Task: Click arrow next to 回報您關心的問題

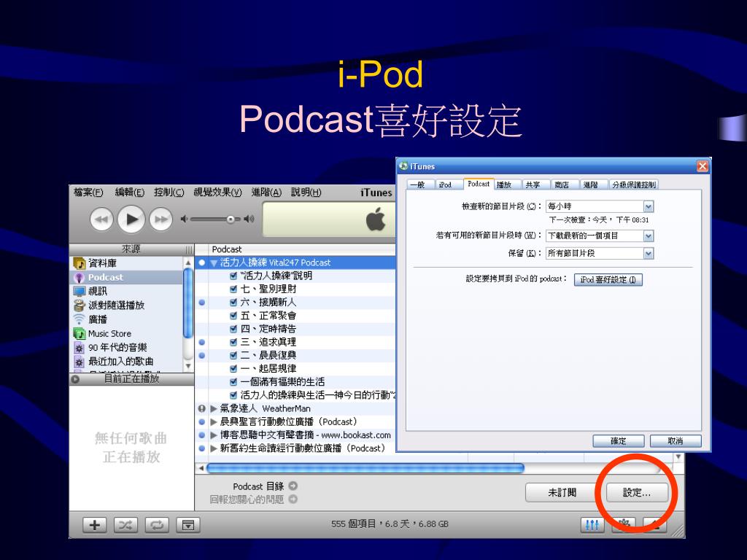Action: pyautogui.click(x=293, y=499)
